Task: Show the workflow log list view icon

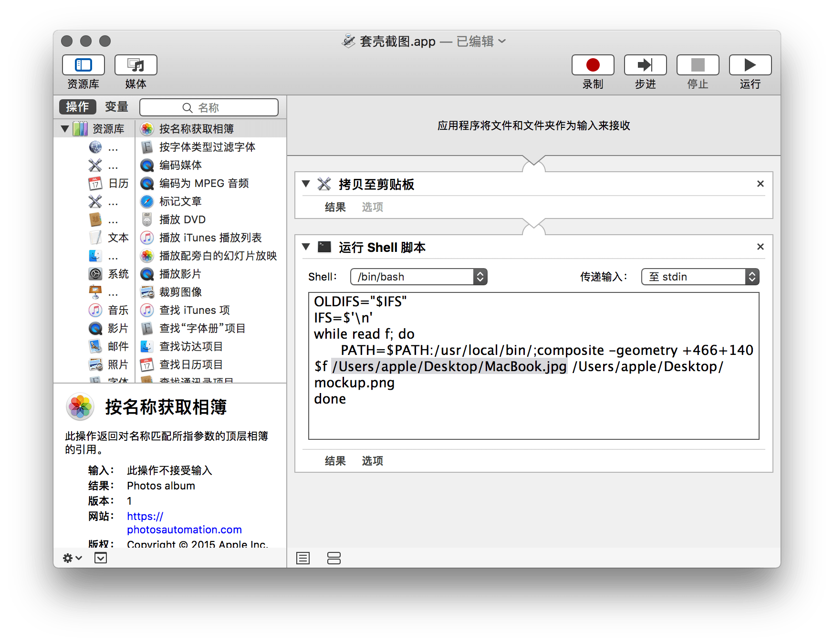Action: (x=303, y=558)
